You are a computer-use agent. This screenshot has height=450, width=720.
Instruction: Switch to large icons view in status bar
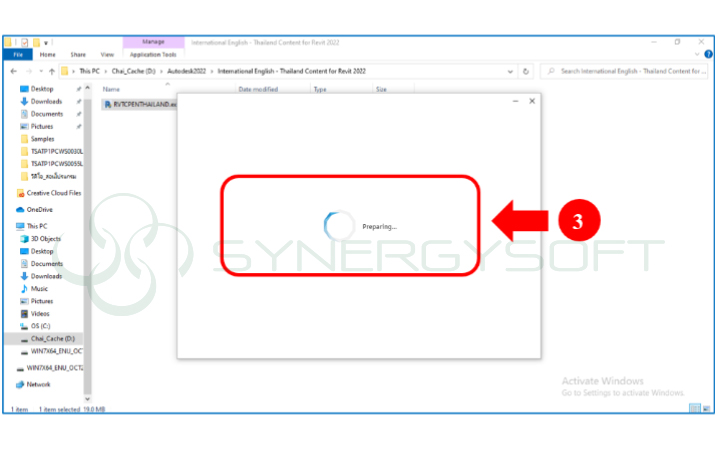706,410
